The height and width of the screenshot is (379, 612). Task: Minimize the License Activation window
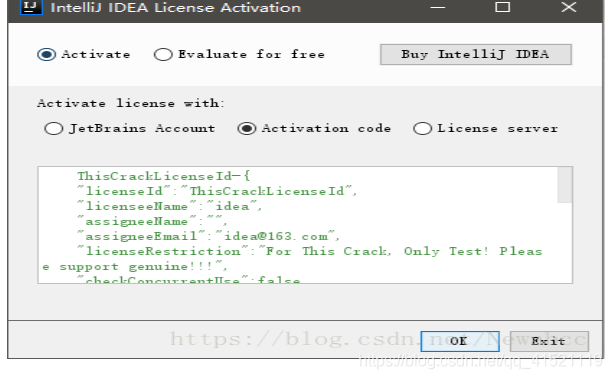pyautogui.click(x=438, y=7)
